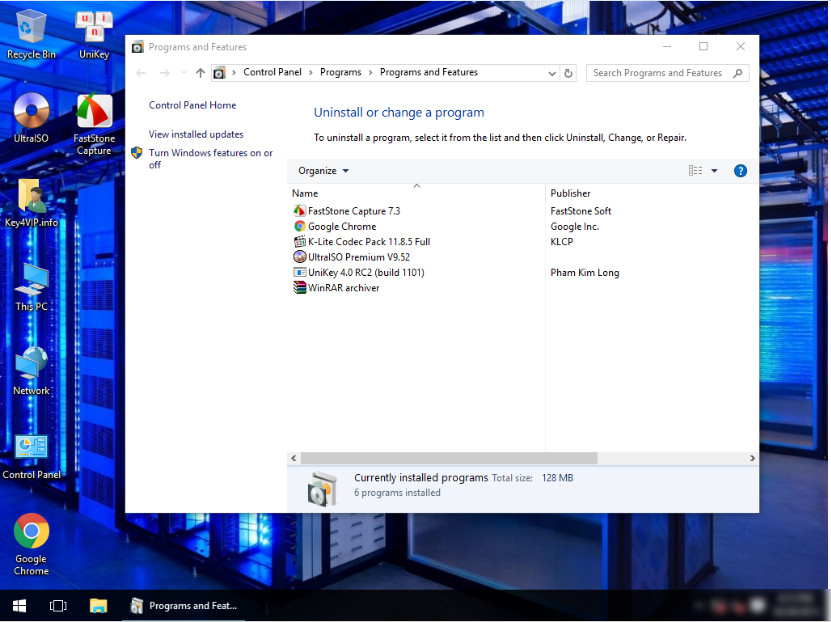
Task: Expand the address bar history dropdown
Action: coord(552,73)
